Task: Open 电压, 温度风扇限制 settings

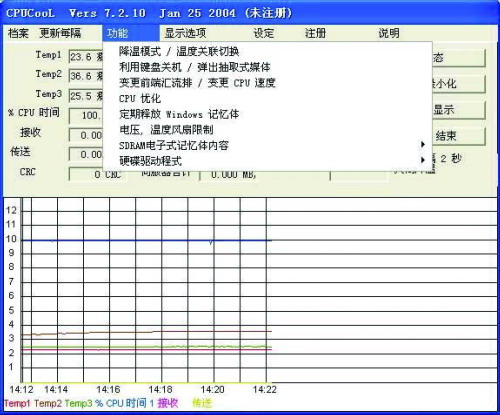Action: [267, 130]
